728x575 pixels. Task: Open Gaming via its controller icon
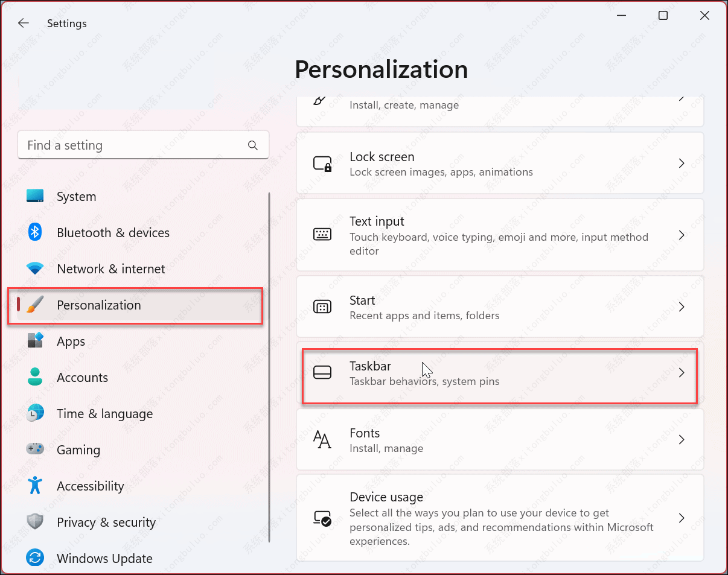pyautogui.click(x=34, y=450)
